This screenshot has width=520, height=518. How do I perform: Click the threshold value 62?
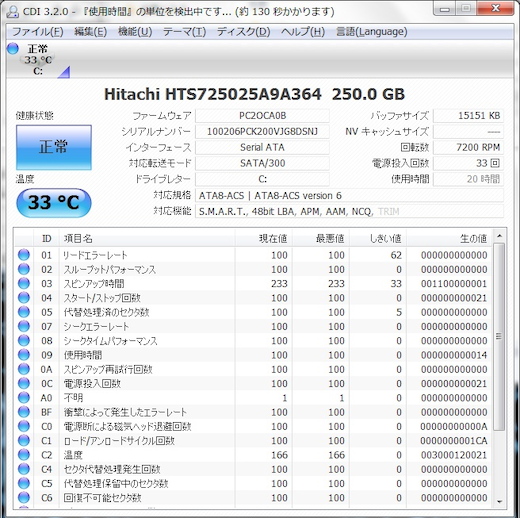[x=396, y=255]
